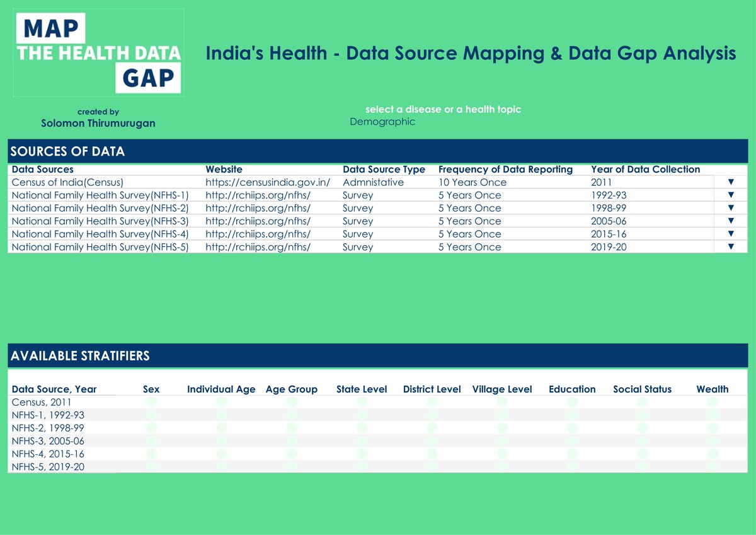Open the rchiips.org link in the NFHS-5 row
Viewport: 756px width, 535px height.
tap(258, 247)
